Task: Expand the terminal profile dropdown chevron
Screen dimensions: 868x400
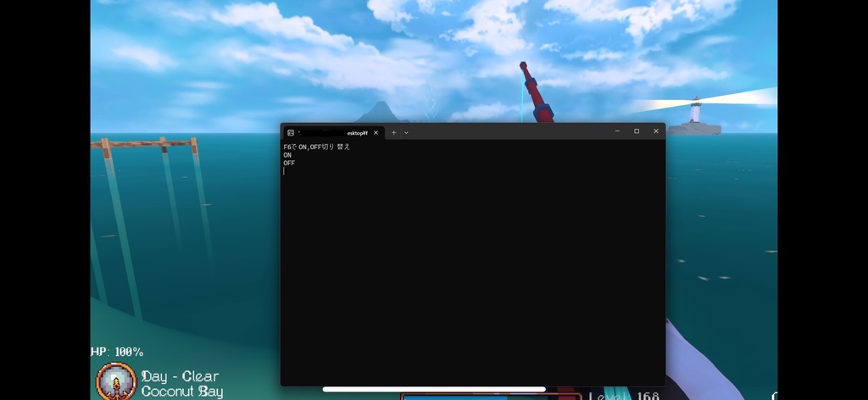Action: point(406,133)
